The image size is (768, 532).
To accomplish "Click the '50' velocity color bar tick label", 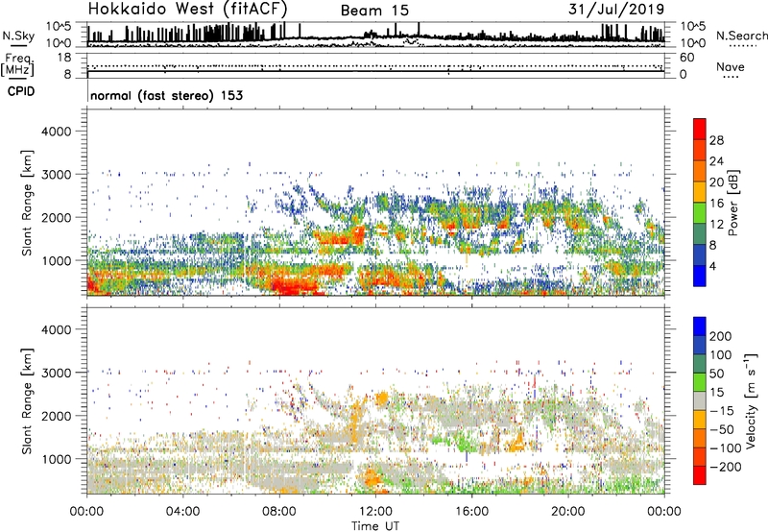I will click(x=716, y=374).
